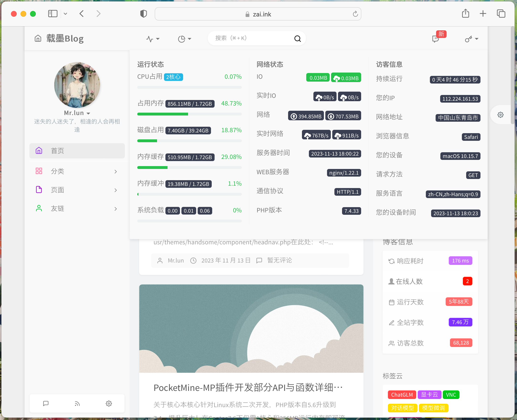
Task: Click the search magnifier icon
Action: (x=297, y=38)
